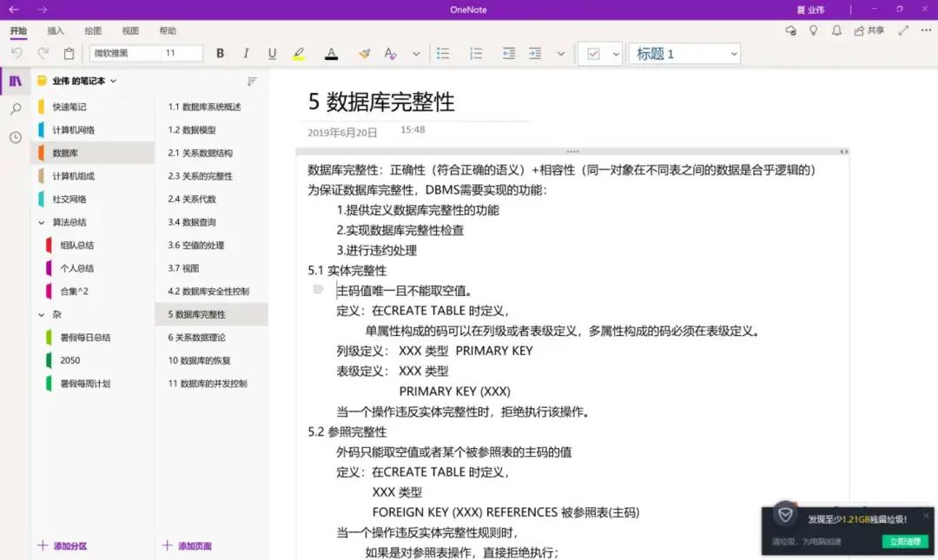Sort pages using the sort icon
The height and width of the screenshot is (560, 938).
[x=252, y=81]
